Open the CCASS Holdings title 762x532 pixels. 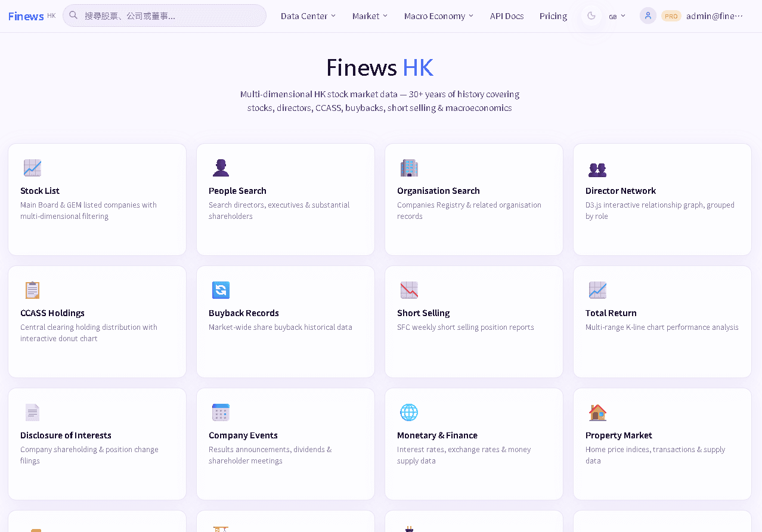point(52,313)
